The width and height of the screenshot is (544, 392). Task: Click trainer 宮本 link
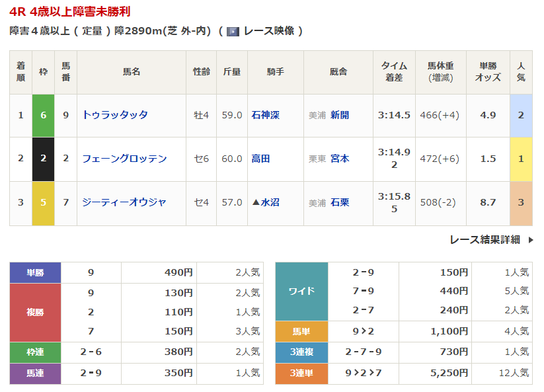click(x=340, y=159)
